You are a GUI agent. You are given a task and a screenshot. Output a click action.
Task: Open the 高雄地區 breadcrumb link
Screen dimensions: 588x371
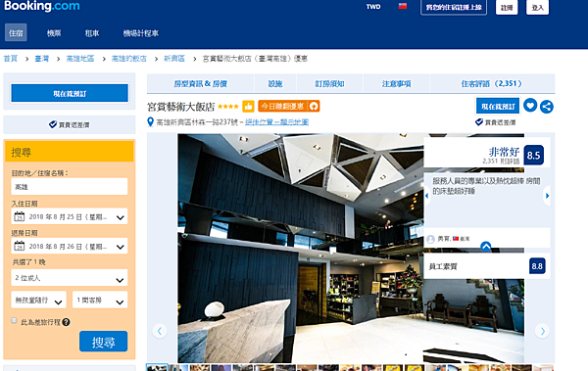80,59
